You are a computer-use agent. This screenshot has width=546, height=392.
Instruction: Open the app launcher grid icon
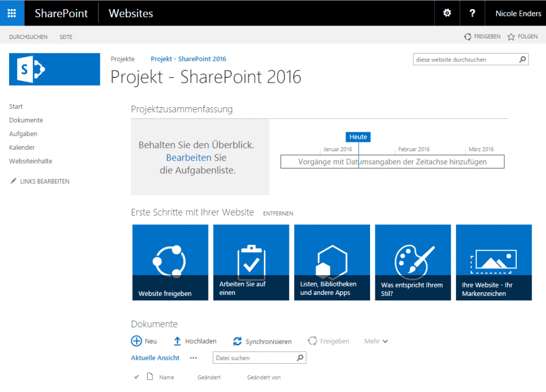click(12, 13)
